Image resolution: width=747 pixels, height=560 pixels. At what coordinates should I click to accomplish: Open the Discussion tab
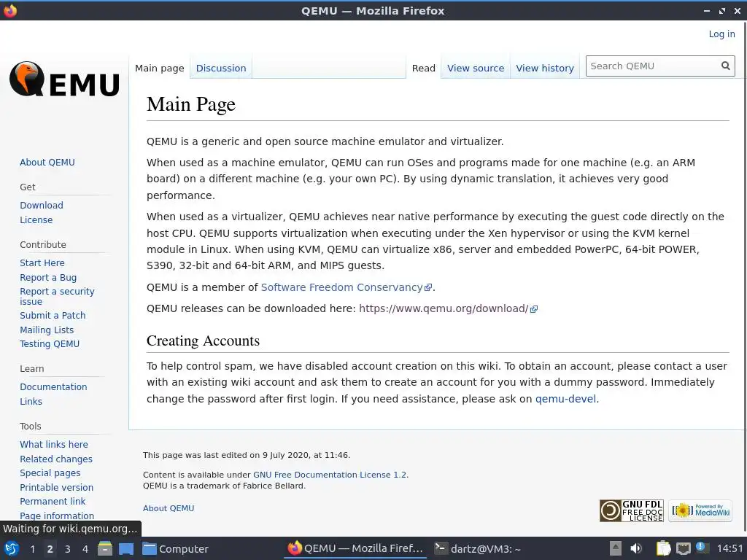pyautogui.click(x=221, y=68)
